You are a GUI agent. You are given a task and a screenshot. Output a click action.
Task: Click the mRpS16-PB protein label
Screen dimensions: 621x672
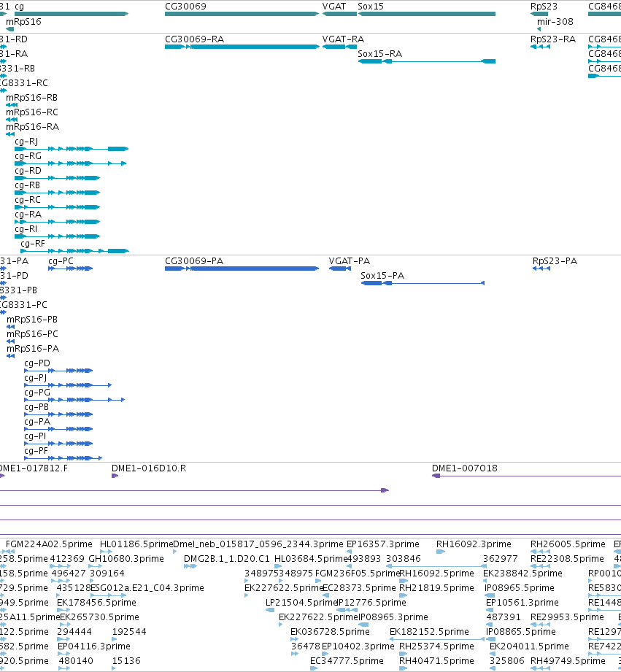point(32,320)
